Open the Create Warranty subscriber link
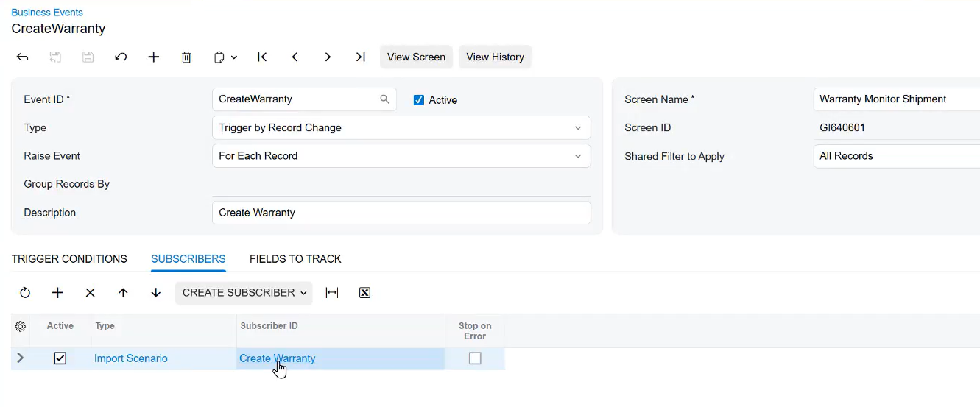The image size is (980, 407). point(277,358)
